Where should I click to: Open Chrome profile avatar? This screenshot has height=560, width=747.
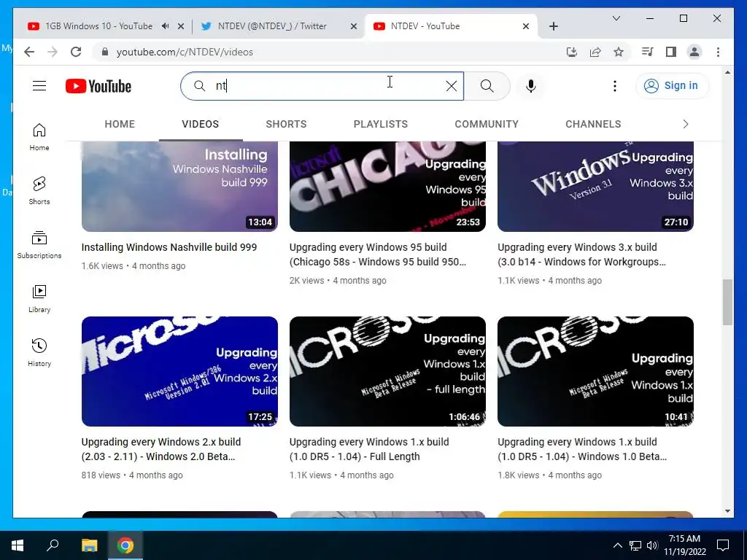click(694, 52)
